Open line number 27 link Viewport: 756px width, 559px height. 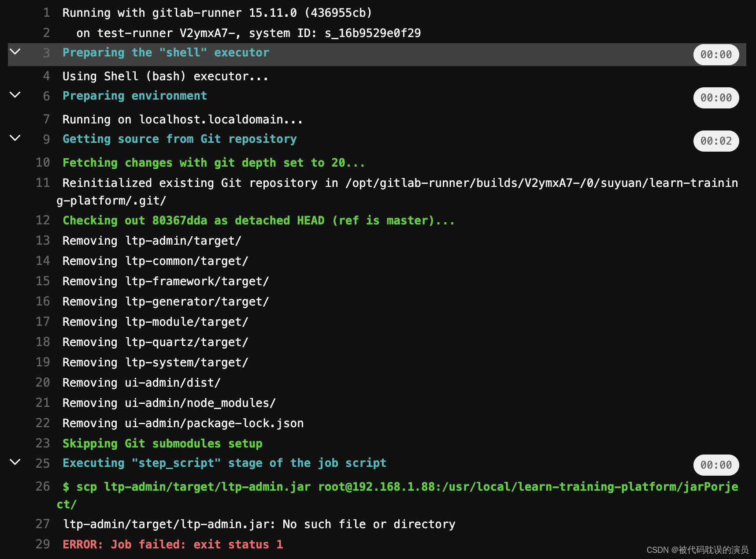pyautogui.click(x=43, y=524)
